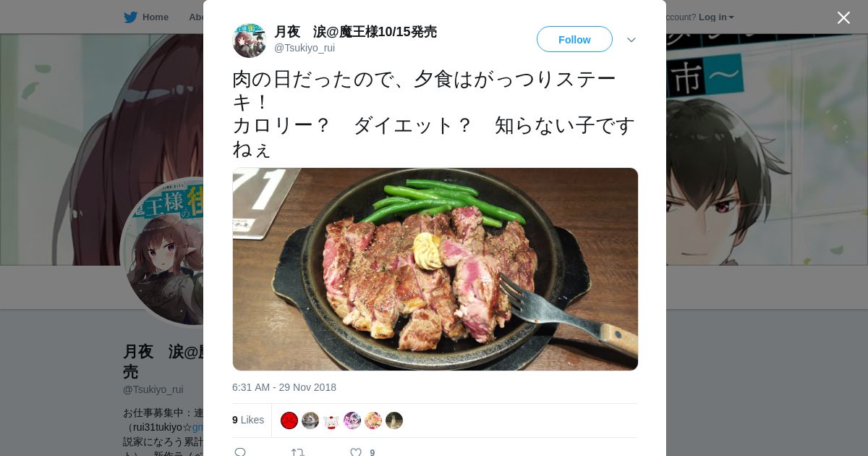Close the tweet overlay with X
The height and width of the screenshot is (456, 868).
click(843, 18)
